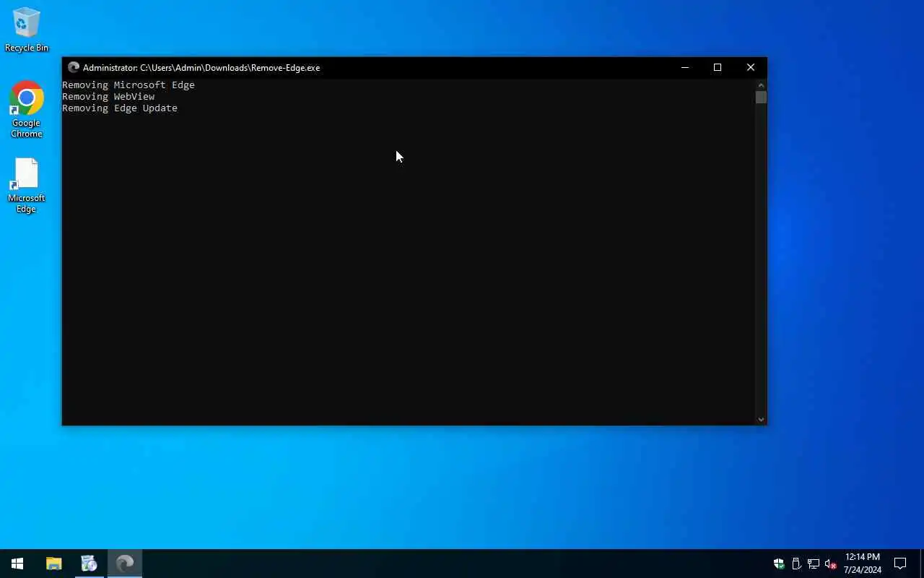The image size is (924, 578).
Task: Select the Google Chrome desktop shortcut
Action: pos(26,109)
